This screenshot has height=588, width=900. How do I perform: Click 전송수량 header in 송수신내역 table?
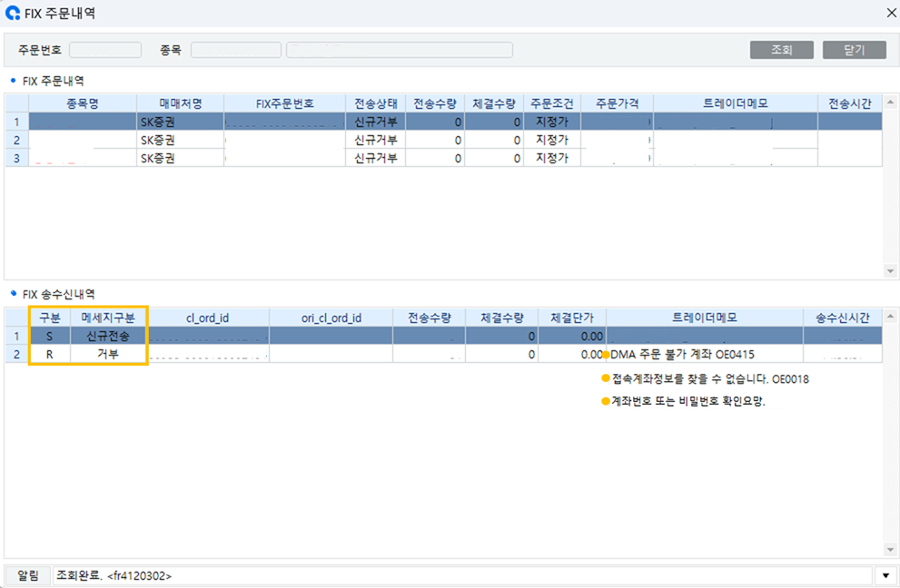pyautogui.click(x=430, y=318)
